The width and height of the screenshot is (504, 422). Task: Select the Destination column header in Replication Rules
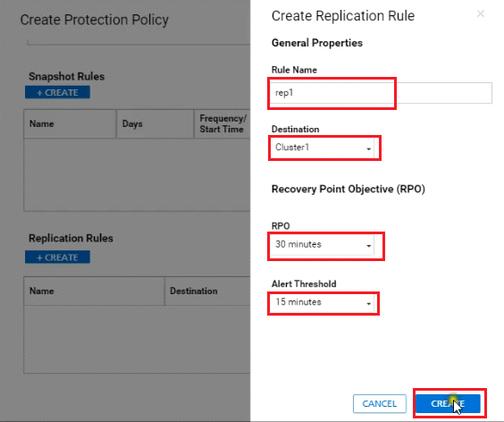(x=207, y=291)
